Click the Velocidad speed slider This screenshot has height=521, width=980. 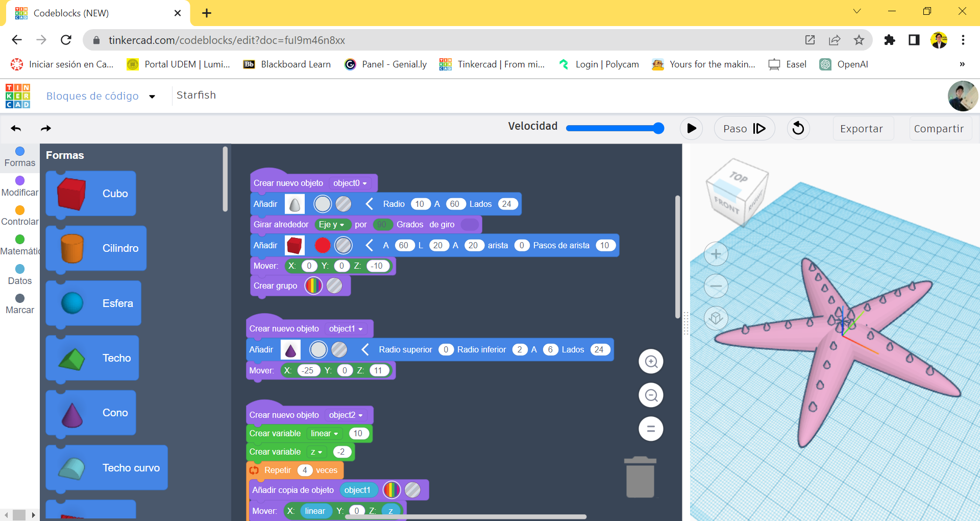[x=615, y=128]
